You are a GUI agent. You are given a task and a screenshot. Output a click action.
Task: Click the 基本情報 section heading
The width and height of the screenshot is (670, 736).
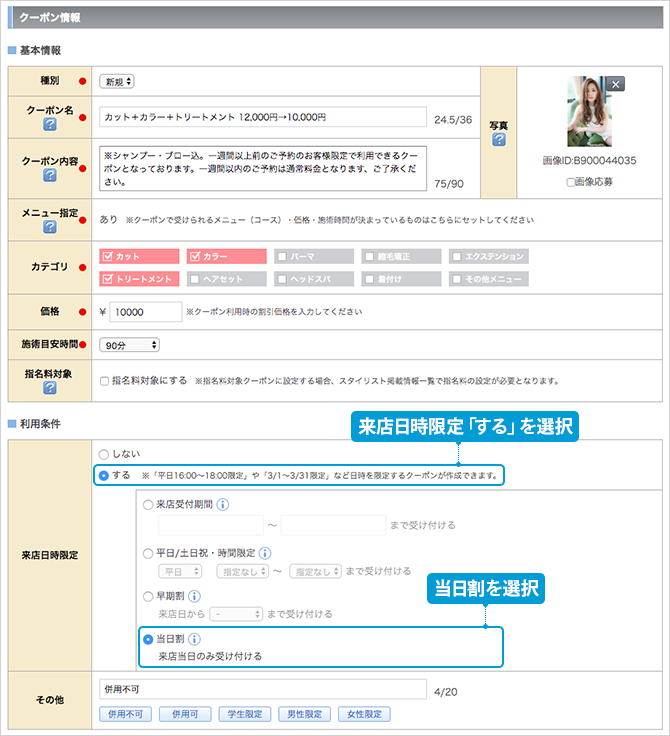coord(40,51)
